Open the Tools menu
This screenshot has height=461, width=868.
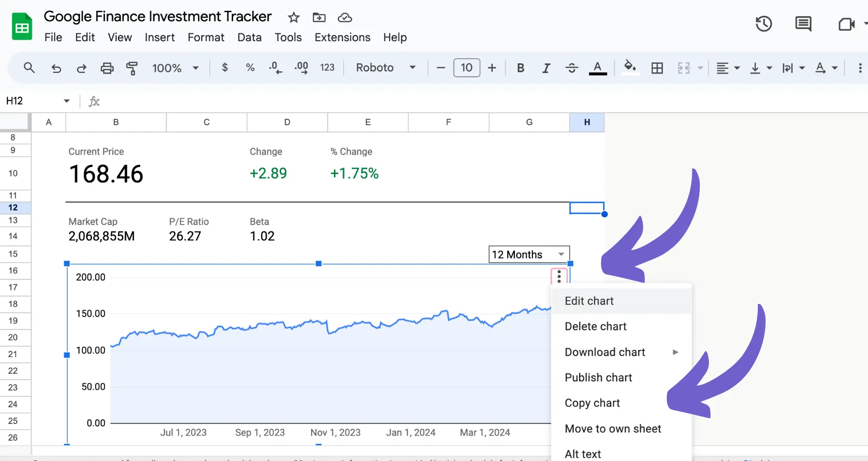pyautogui.click(x=288, y=37)
